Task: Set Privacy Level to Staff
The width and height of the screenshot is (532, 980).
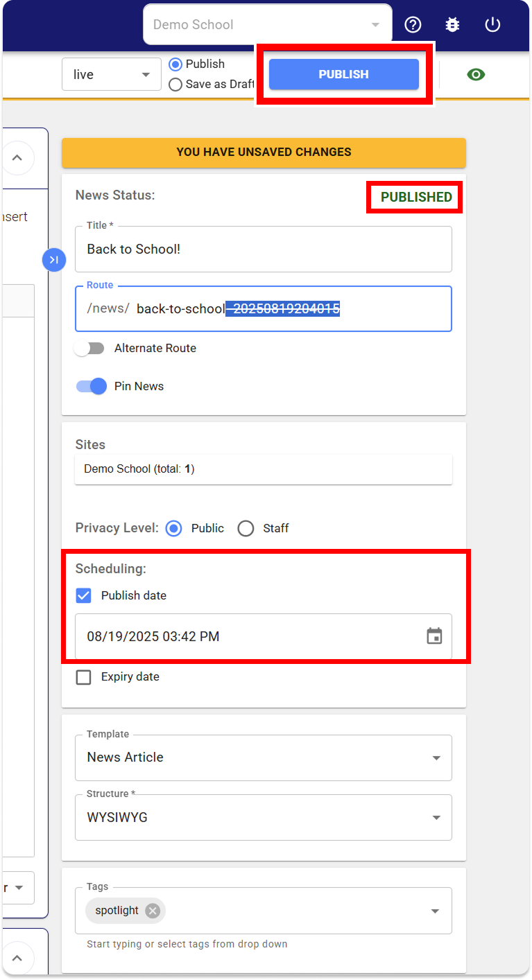Action: pos(246,528)
